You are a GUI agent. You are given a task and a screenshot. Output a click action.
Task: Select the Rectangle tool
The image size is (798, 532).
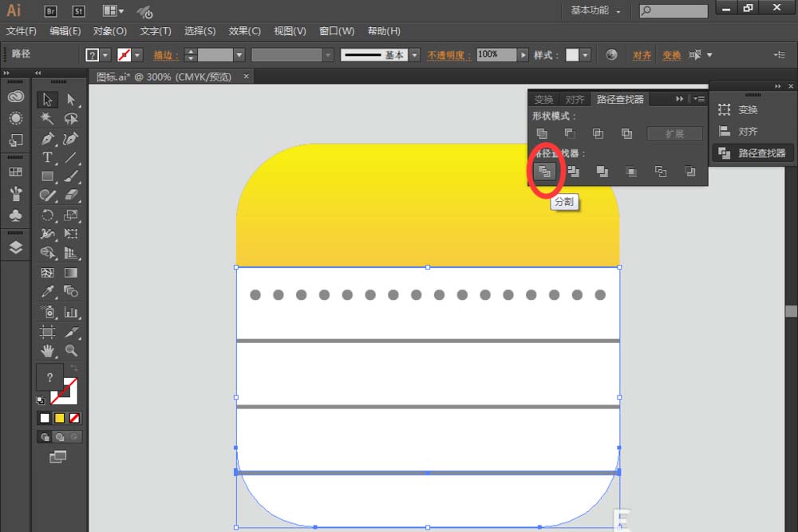[x=47, y=176]
